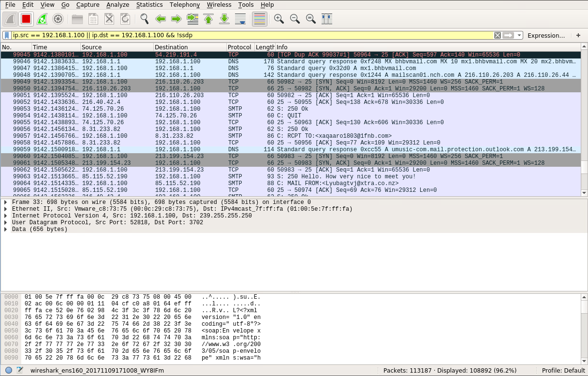Viewport: 588px width, 376px height.
Task: Open the Wireless menu
Action: coord(219,5)
